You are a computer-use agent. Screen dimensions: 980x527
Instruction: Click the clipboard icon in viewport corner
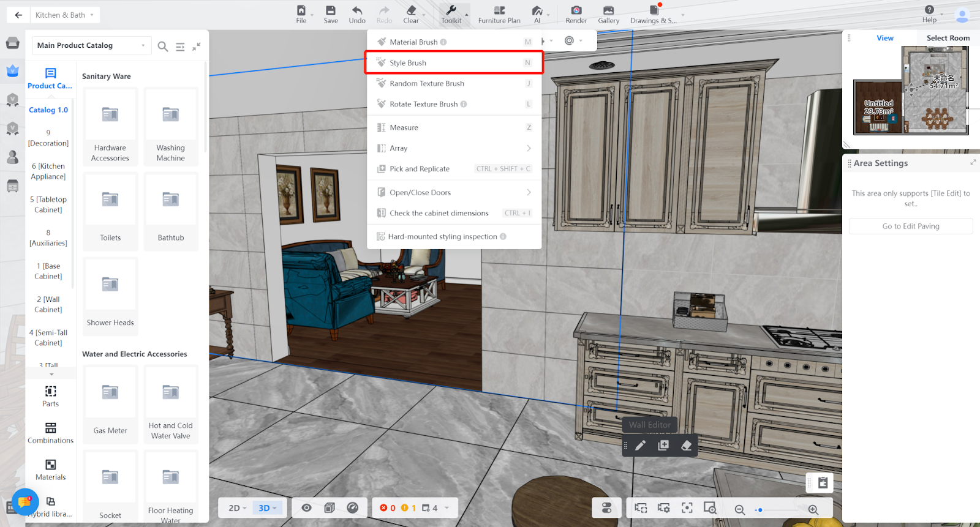tap(823, 483)
